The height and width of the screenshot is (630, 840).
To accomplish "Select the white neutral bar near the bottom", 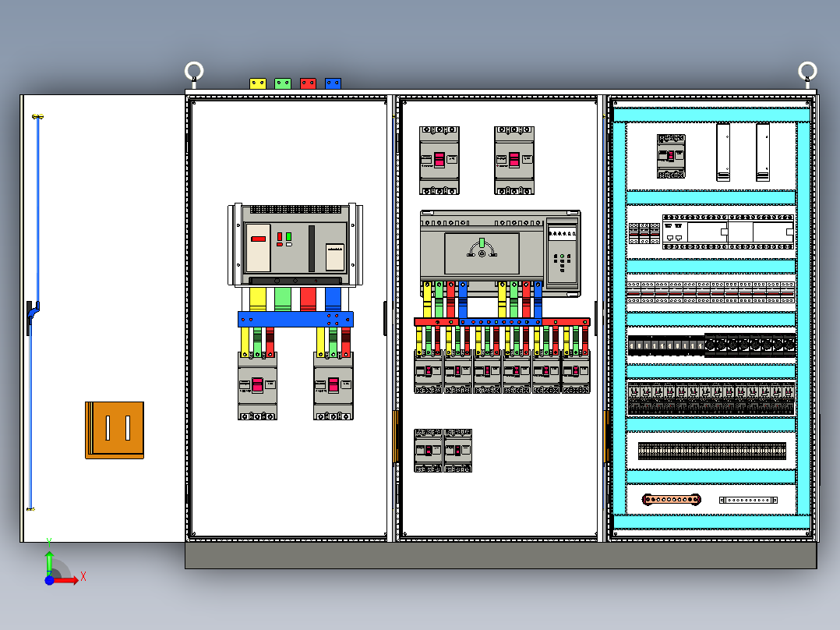I will coord(748,501).
